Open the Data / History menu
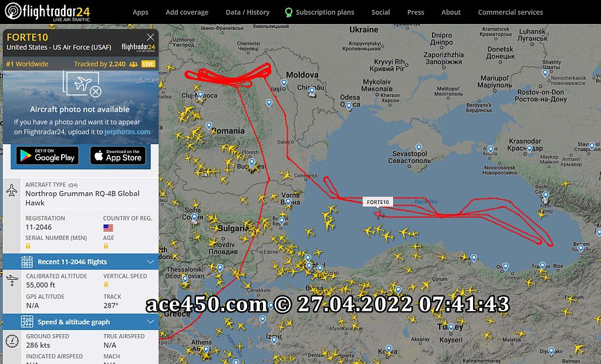The image size is (601, 364). 248,12
